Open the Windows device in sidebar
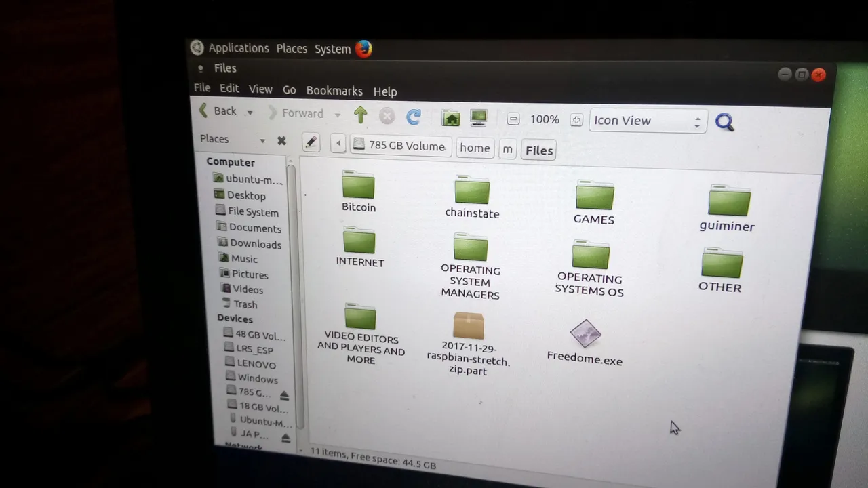Screen dimensions: 868x488 pyautogui.click(x=253, y=378)
